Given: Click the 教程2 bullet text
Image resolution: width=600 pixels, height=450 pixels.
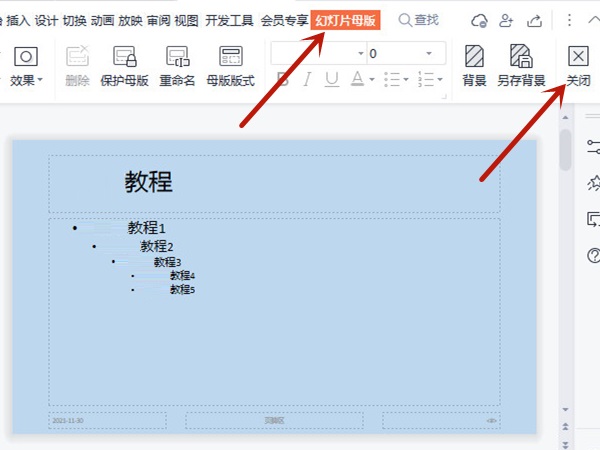Looking at the screenshot, I should click(157, 246).
